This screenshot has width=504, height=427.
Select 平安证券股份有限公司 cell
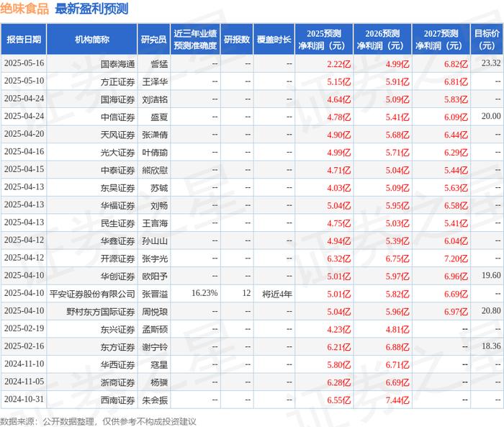[92, 295]
